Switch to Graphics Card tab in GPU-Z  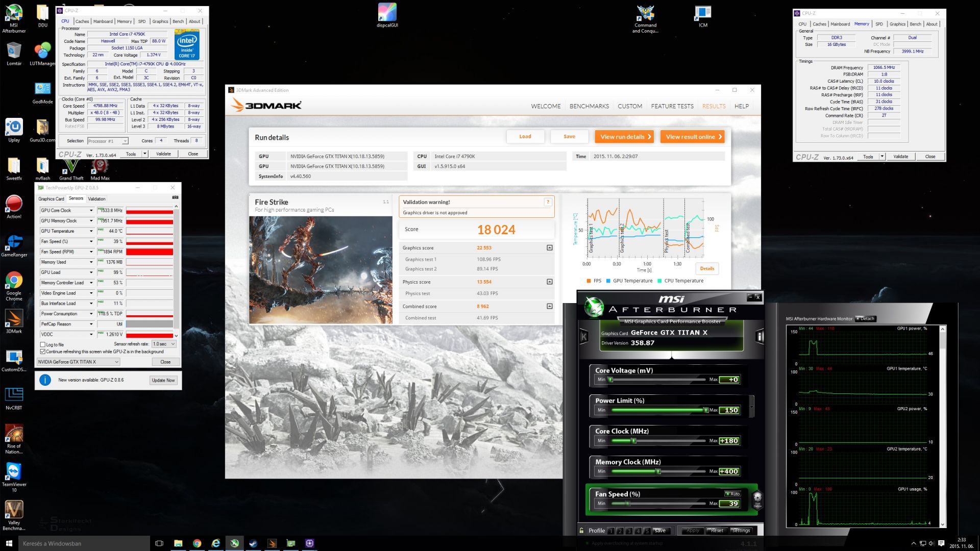pyautogui.click(x=51, y=199)
